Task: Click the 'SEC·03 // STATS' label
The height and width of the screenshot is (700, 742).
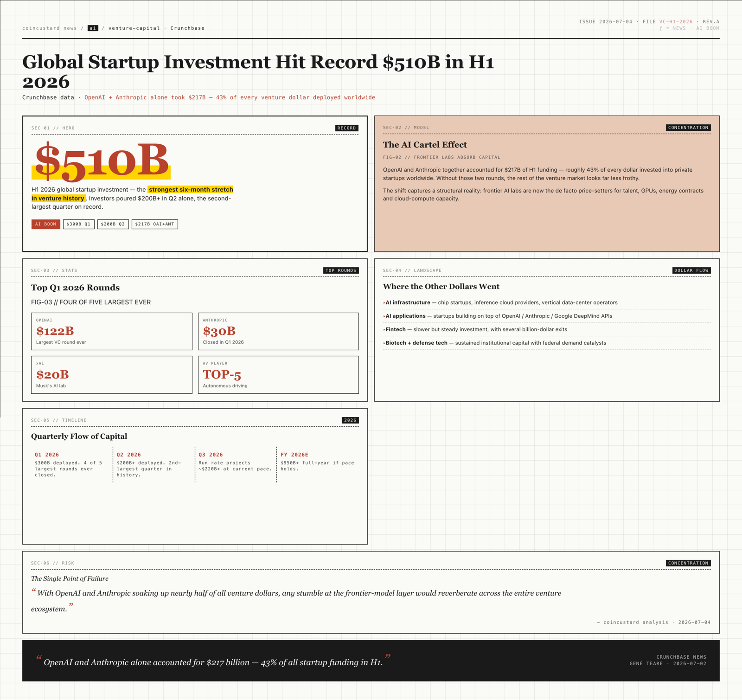Action: 54,270
